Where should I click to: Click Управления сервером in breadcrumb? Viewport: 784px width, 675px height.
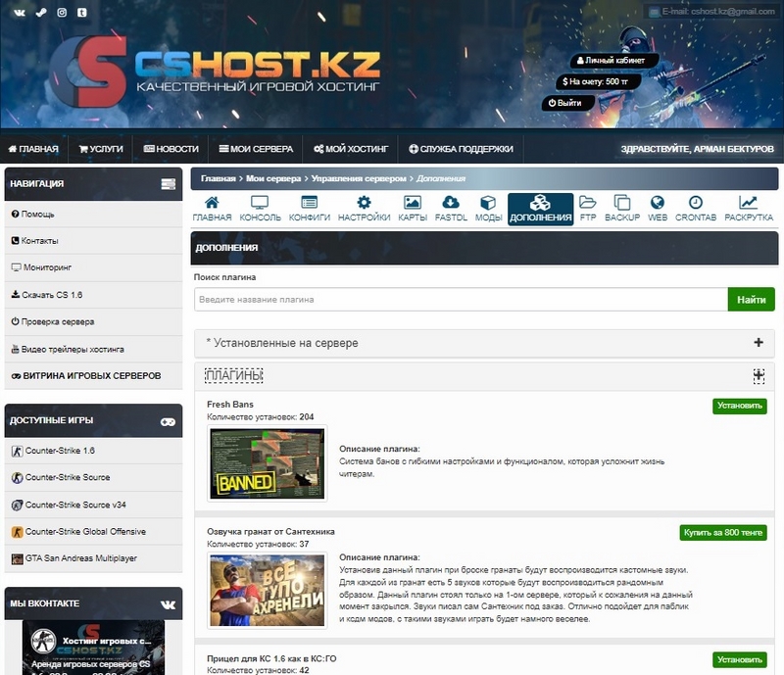[x=359, y=178]
